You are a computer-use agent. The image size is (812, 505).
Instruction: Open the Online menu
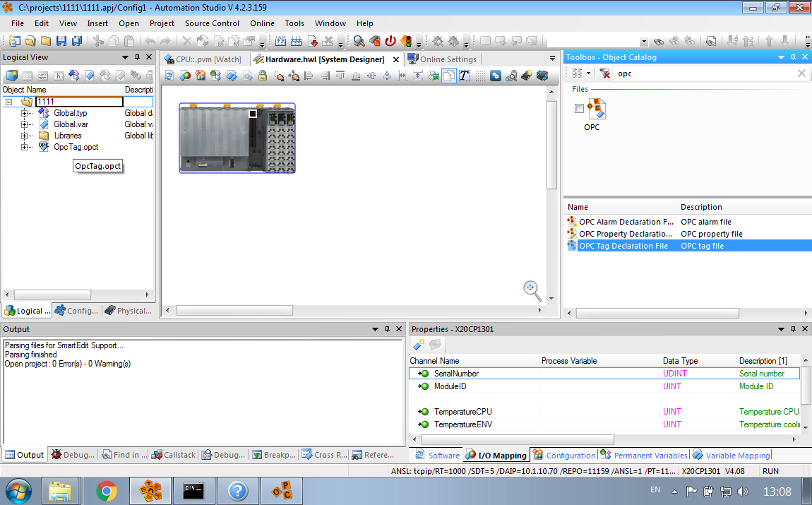[x=262, y=23]
